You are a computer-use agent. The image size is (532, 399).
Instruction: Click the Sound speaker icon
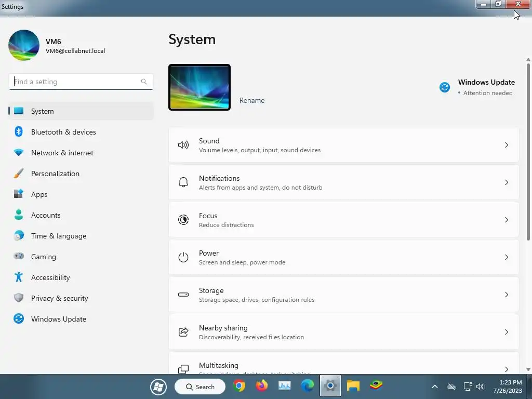(183, 145)
